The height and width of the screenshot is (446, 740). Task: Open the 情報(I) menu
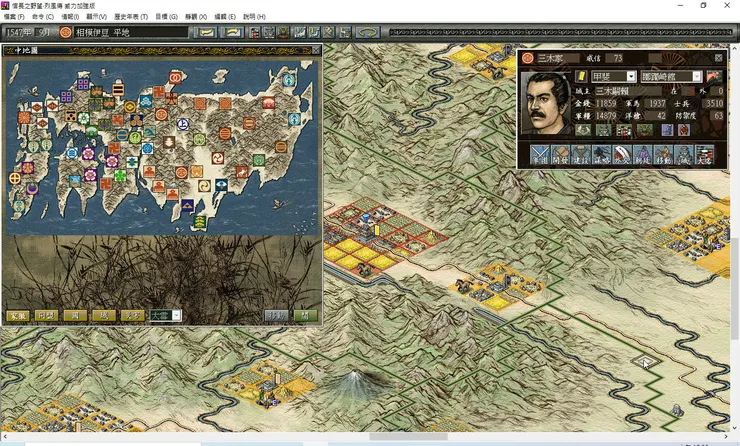pos(70,17)
